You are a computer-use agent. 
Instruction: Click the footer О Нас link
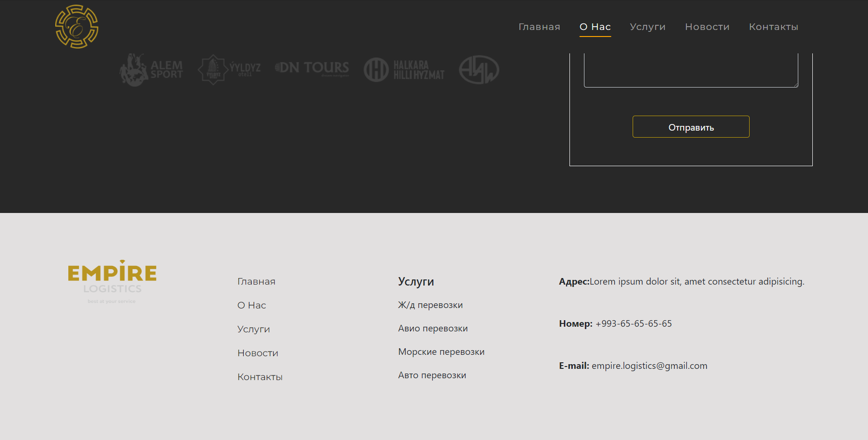pos(252,305)
